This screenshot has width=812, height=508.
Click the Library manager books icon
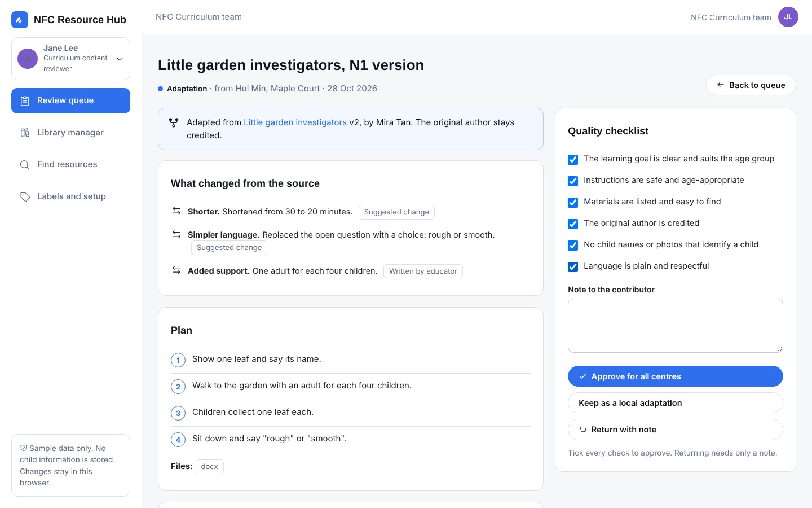[x=25, y=133]
